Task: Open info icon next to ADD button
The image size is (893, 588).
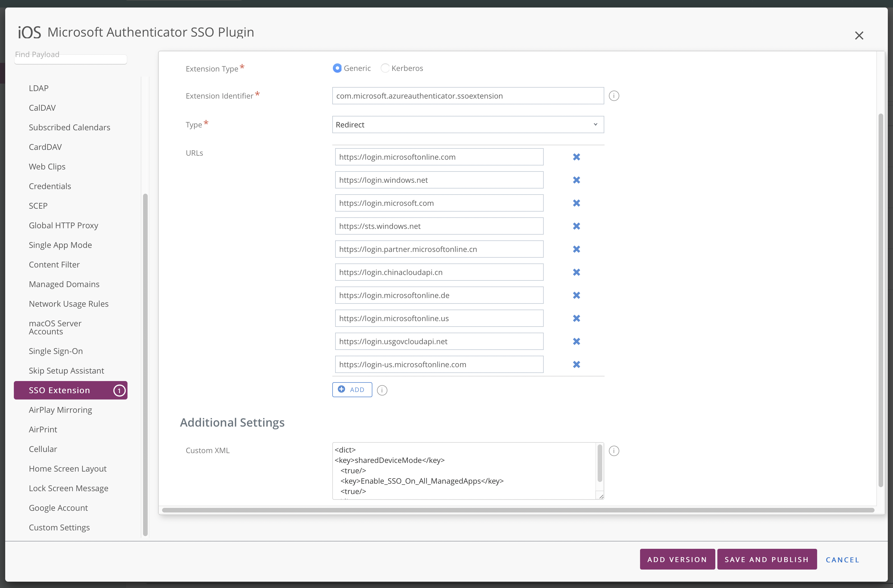Action: (382, 390)
